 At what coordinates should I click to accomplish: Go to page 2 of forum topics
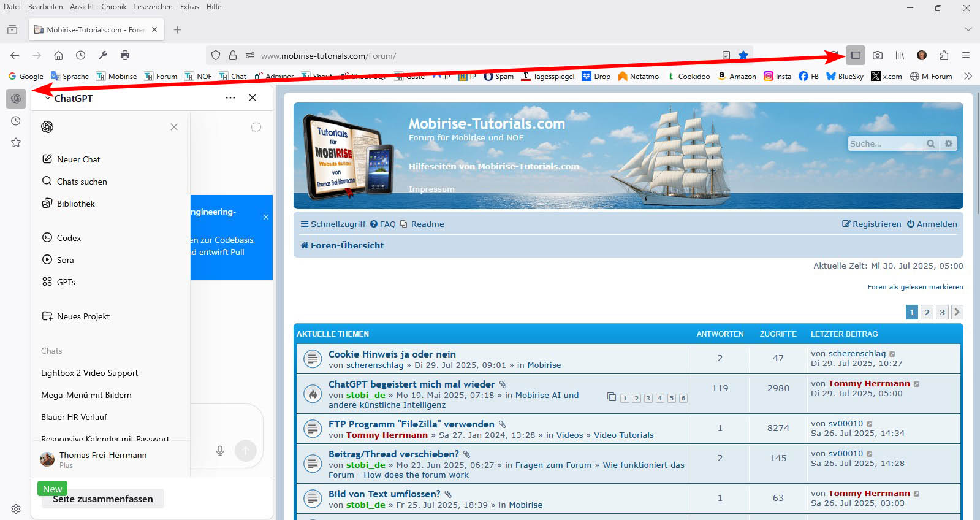click(927, 312)
